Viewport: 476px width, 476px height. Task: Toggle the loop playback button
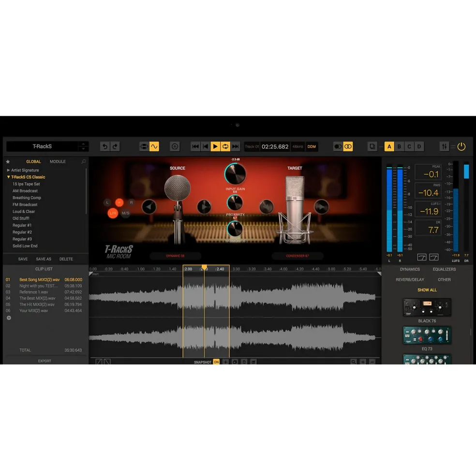(225, 146)
